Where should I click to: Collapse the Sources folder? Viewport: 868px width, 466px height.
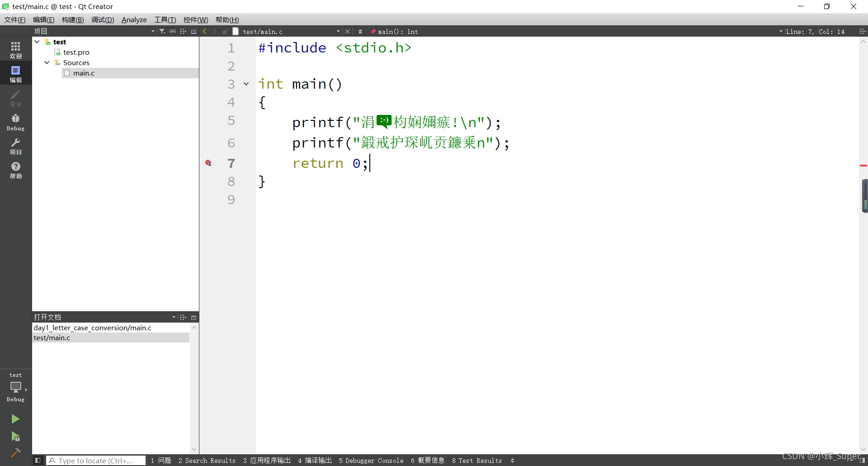[47, 62]
